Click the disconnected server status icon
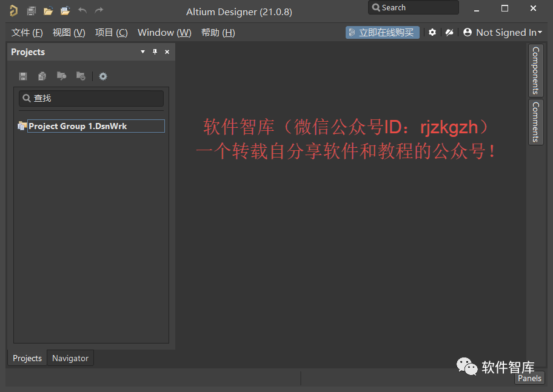 click(449, 33)
